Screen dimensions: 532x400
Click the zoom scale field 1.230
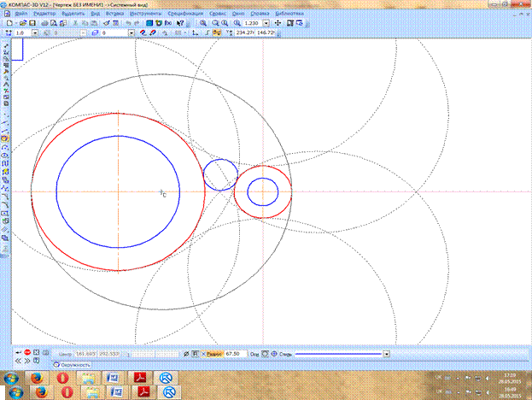pyautogui.click(x=253, y=23)
